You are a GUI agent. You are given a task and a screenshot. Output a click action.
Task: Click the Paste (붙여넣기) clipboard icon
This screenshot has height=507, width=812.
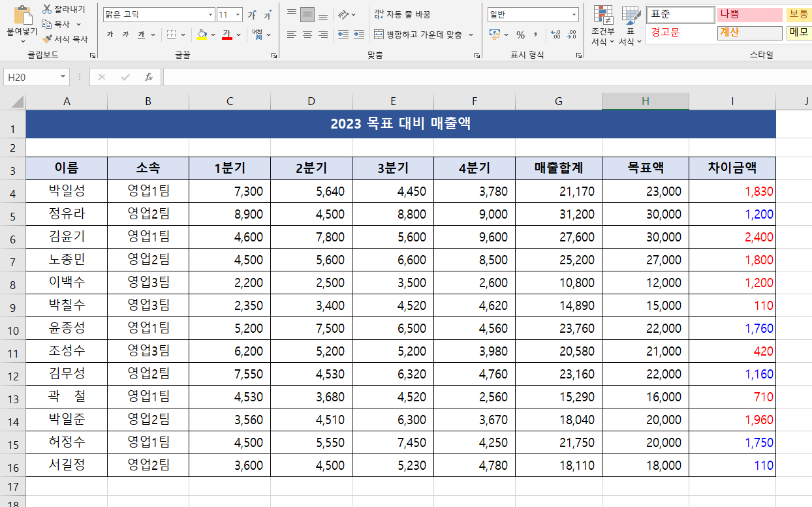[x=22, y=14]
